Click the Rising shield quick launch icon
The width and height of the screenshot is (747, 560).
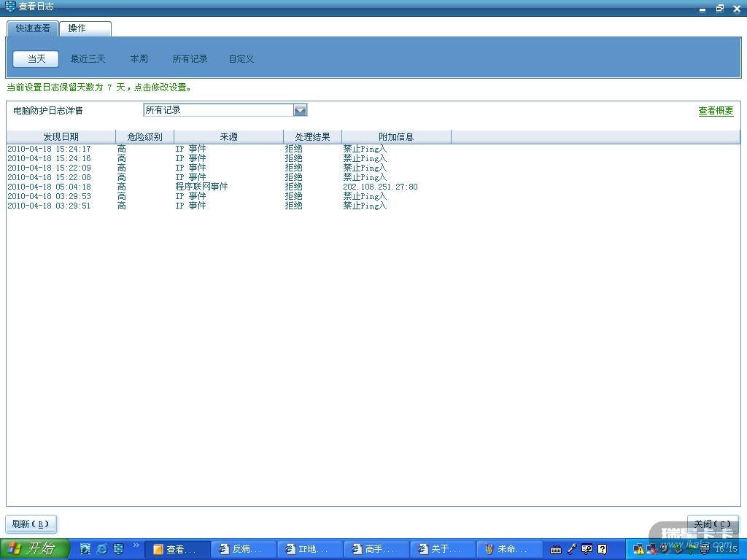click(118, 549)
